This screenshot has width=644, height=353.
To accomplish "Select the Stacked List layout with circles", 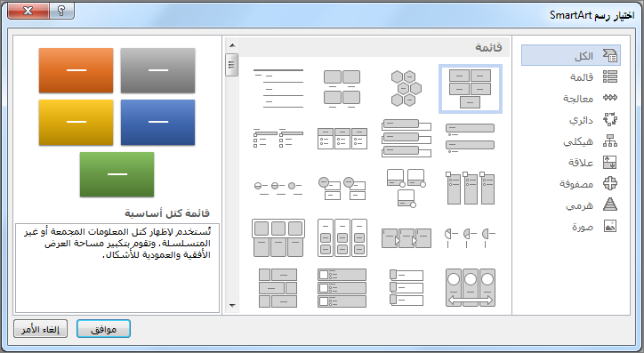I will (x=342, y=188).
